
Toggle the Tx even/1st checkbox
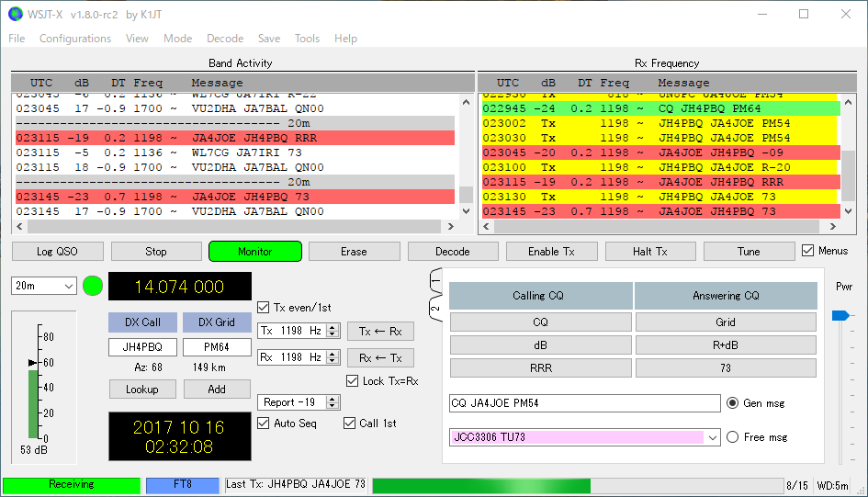pyautogui.click(x=264, y=308)
